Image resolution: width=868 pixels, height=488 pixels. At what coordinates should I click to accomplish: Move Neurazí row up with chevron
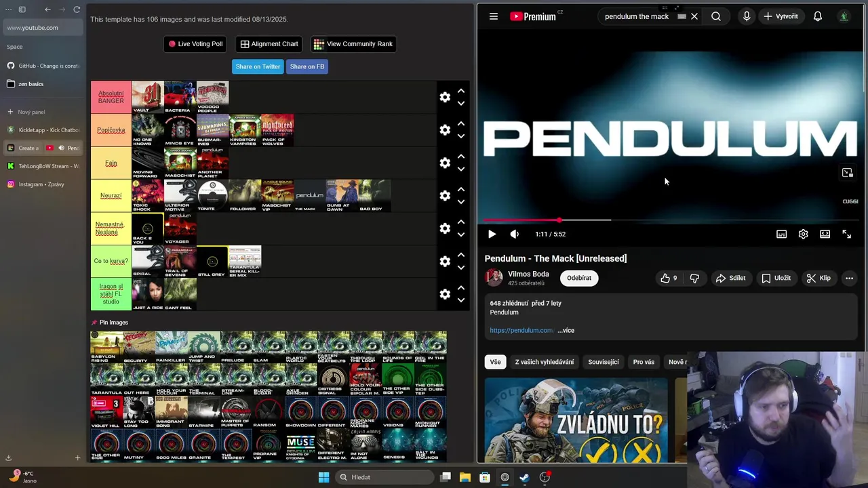pos(461,189)
